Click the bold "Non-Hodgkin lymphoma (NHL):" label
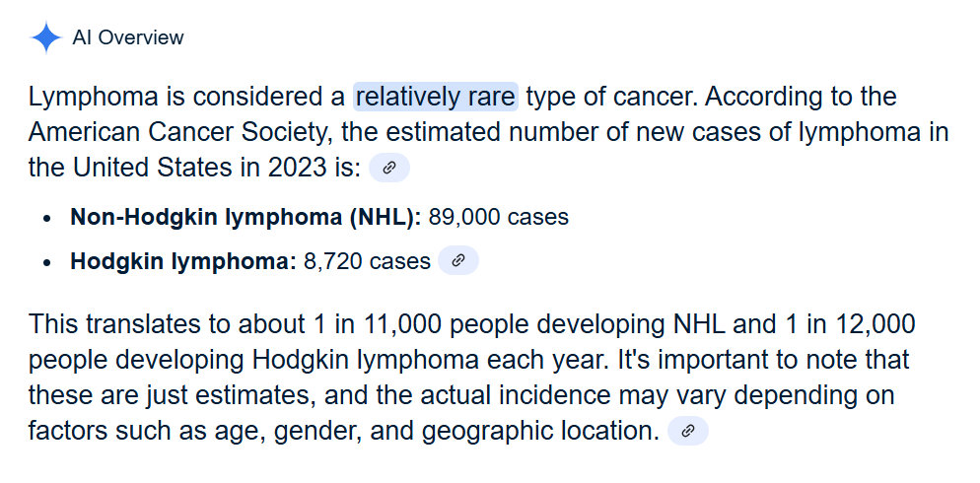Screen dimensions: 980x483 coord(245,217)
